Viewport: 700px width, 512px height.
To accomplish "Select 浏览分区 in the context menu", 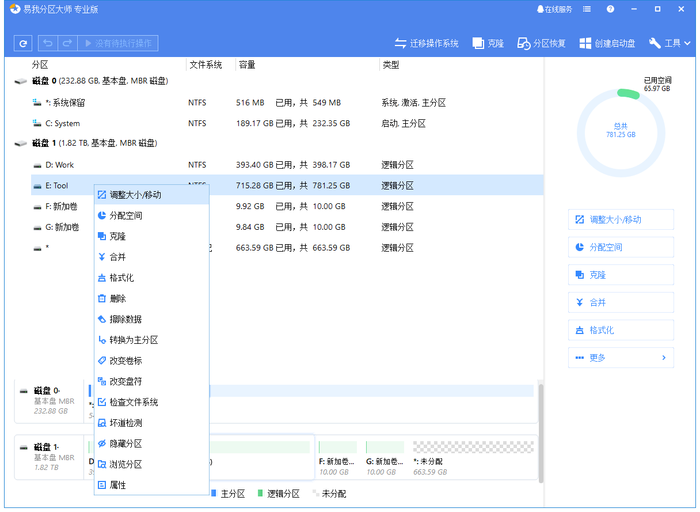I will coord(152,465).
